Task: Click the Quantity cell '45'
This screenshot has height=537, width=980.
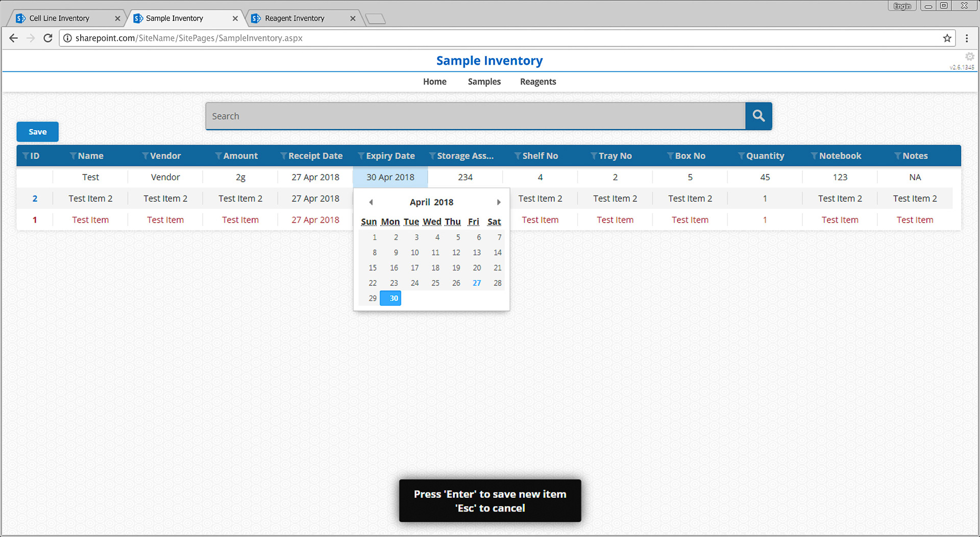Action: tap(765, 177)
